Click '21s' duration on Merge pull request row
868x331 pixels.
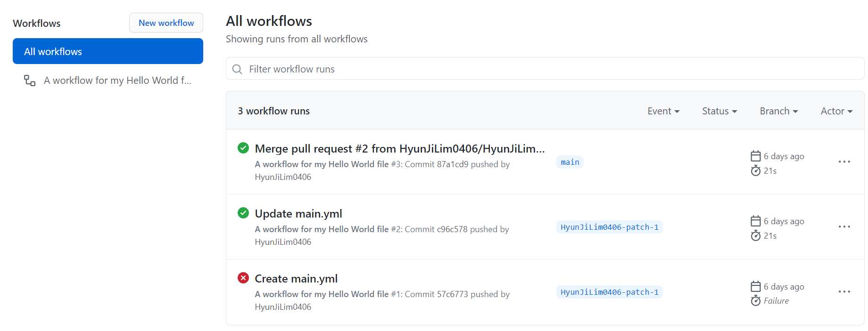pyautogui.click(x=770, y=171)
